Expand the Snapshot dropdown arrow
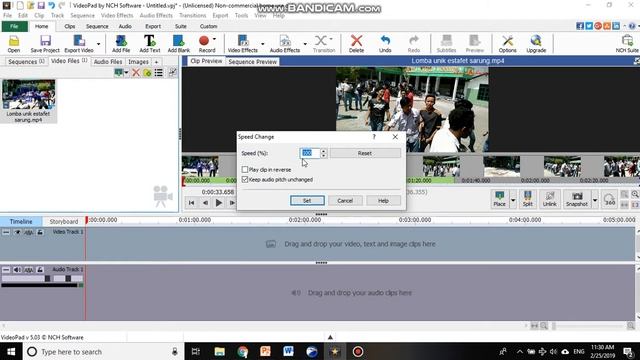 tap(595, 200)
